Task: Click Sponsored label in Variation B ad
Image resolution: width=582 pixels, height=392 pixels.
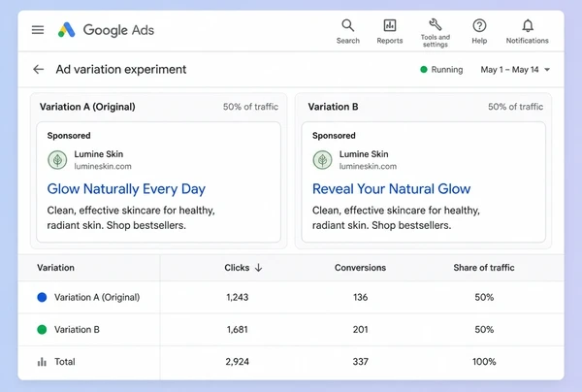Action: pyautogui.click(x=334, y=136)
